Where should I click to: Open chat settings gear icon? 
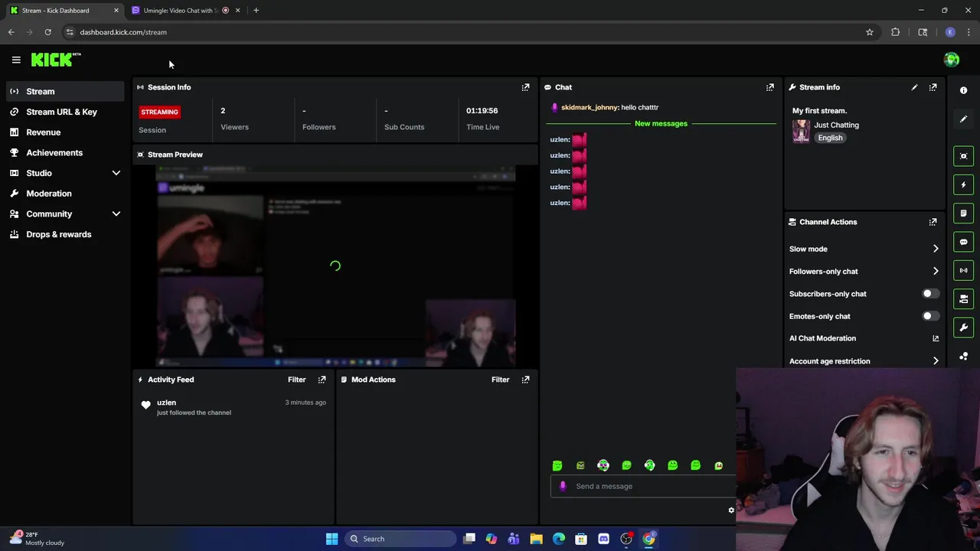(731, 510)
